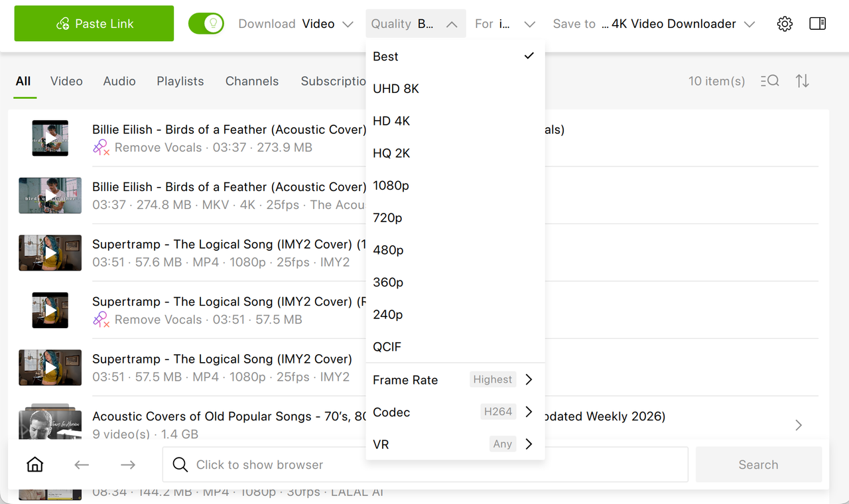
Task: Toggle the smart mode lightbulb switch
Action: [206, 24]
